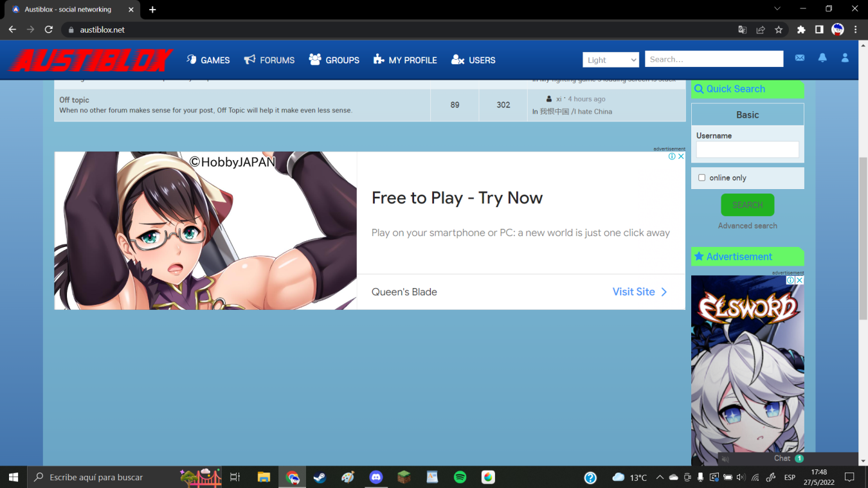Launch Spotify from the taskbar
This screenshot has width=868, height=488.
coord(460,477)
